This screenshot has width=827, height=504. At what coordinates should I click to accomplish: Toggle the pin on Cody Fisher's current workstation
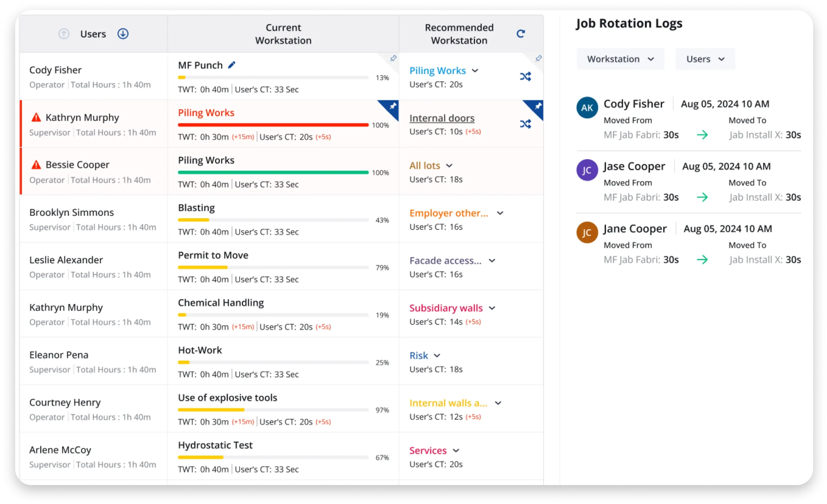click(x=393, y=58)
